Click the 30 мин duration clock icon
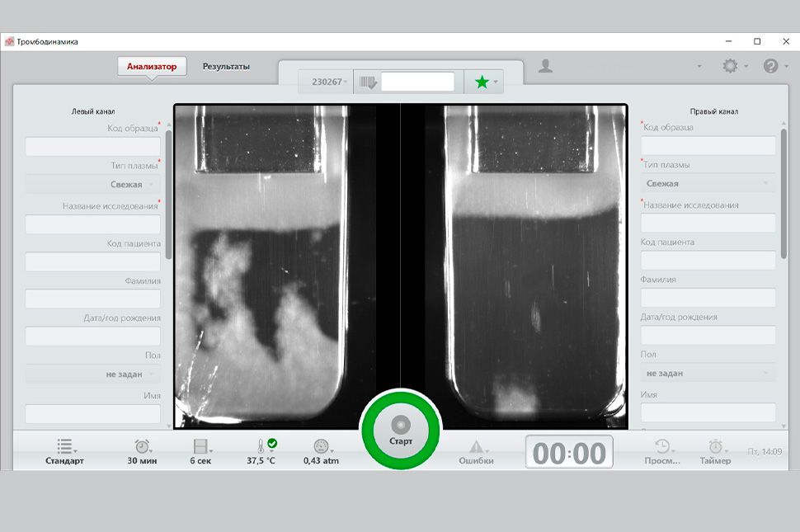 pyautogui.click(x=142, y=446)
